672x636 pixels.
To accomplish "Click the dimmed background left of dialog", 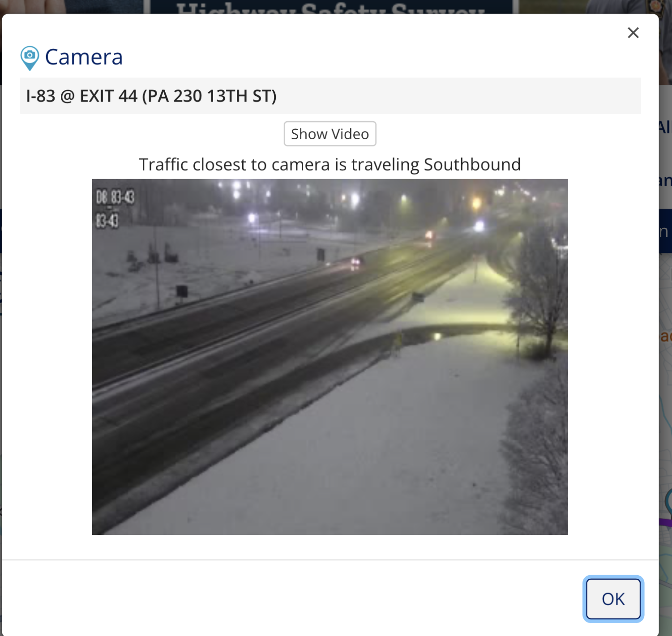I will click(1, 313).
